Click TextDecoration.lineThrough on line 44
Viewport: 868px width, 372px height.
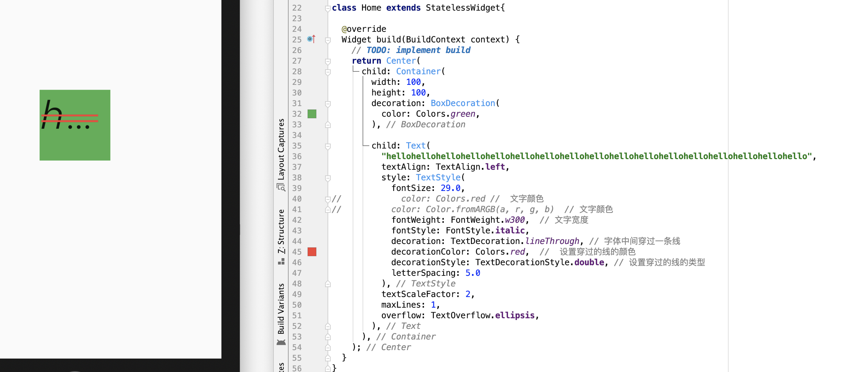click(x=515, y=241)
